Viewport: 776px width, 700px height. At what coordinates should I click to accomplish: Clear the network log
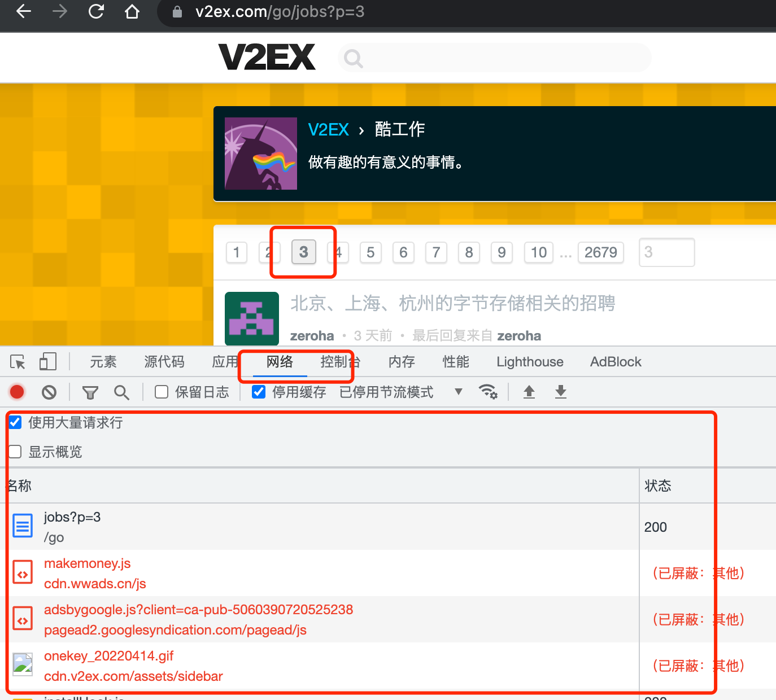click(49, 392)
